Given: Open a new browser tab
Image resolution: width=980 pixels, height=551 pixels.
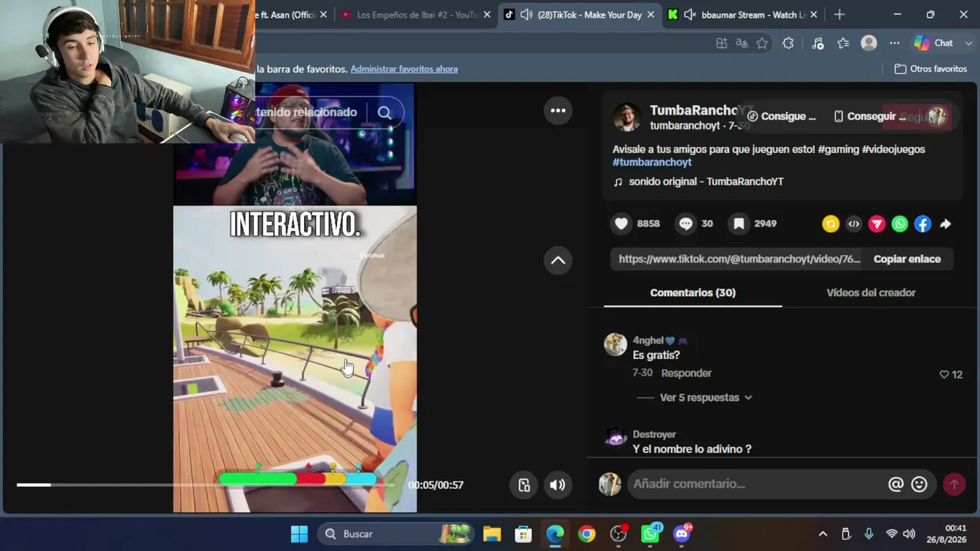Looking at the screenshot, I should click(x=839, y=15).
